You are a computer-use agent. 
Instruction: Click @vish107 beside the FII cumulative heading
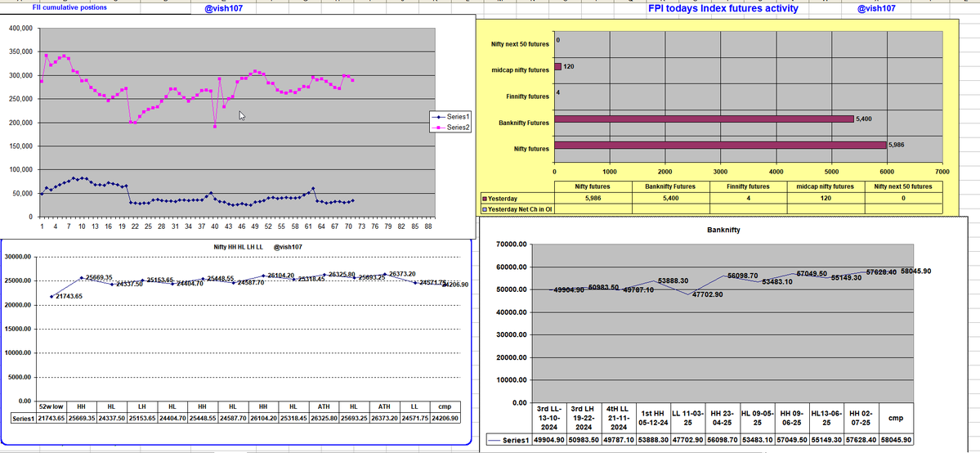click(224, 8)
